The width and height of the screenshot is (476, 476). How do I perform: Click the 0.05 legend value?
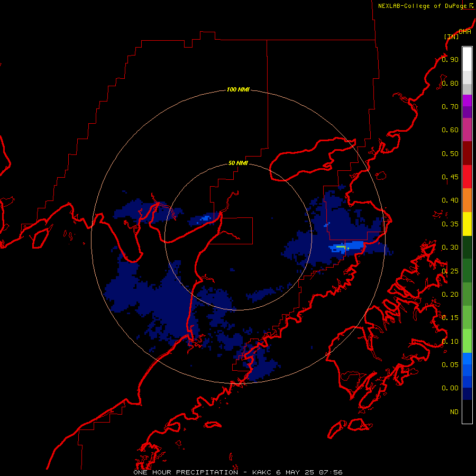(x=450, y=364)
